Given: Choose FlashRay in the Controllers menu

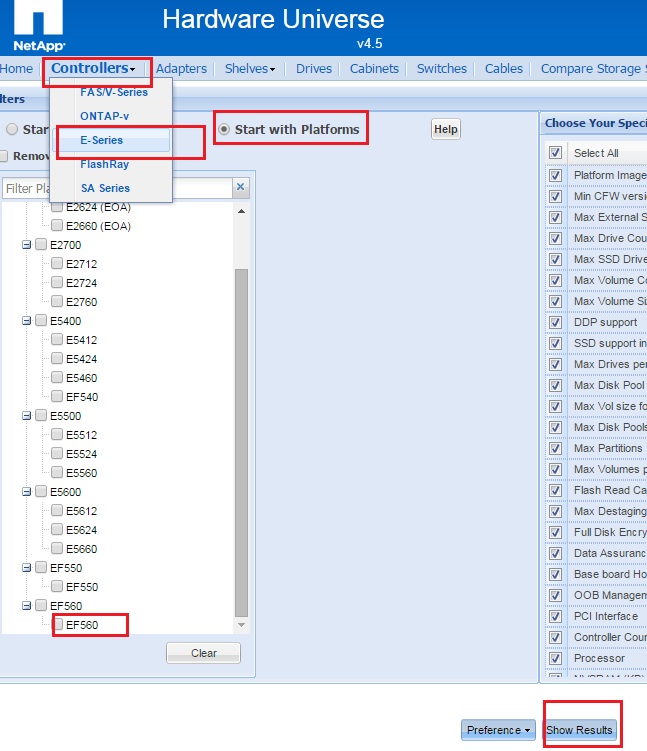Looking at the screenshot, I should (x=104, y=164).
